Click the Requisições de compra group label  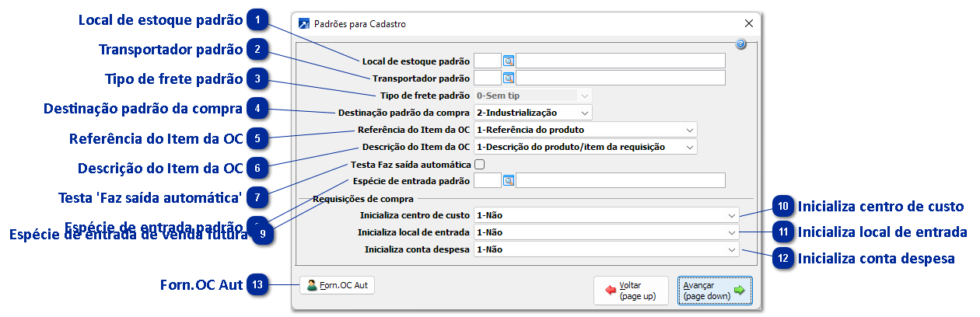[x=362, y=198]
